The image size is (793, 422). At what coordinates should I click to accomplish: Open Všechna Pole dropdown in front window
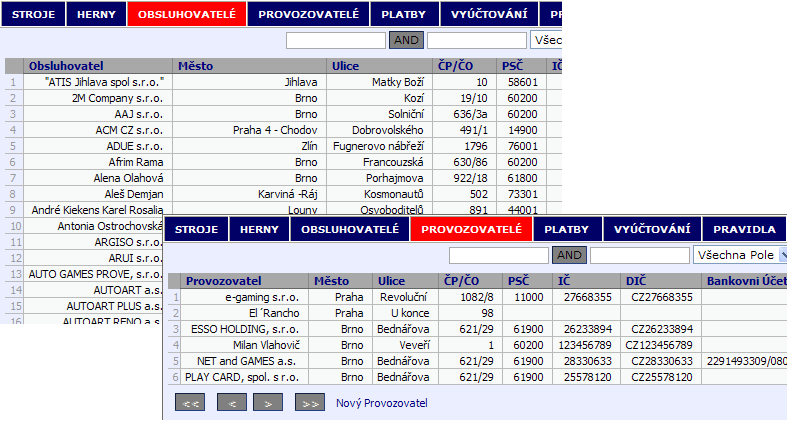740,256
